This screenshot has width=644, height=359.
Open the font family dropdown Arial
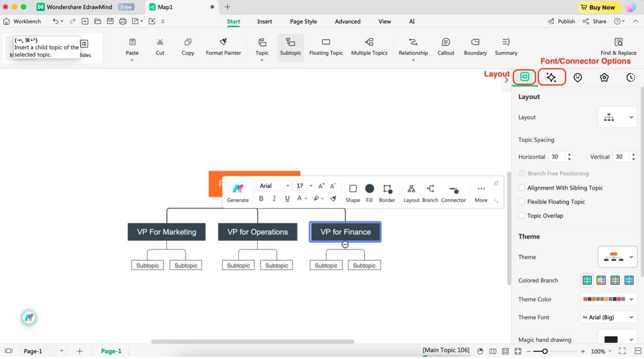274,186
